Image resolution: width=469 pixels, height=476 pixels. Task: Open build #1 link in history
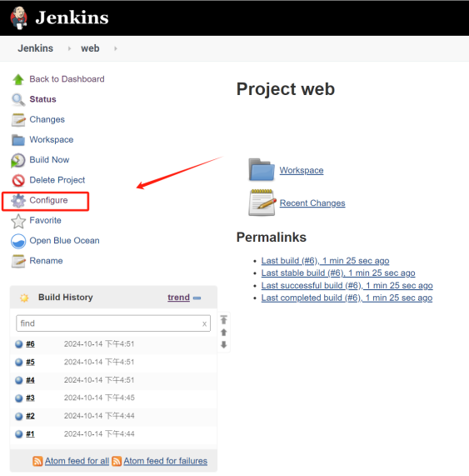tap(30, 434)
